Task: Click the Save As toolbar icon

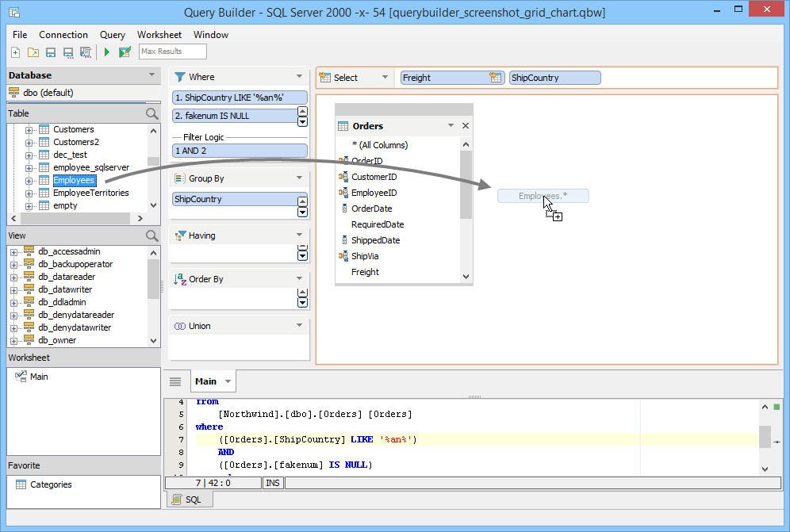Action: (x=68, y=52)
